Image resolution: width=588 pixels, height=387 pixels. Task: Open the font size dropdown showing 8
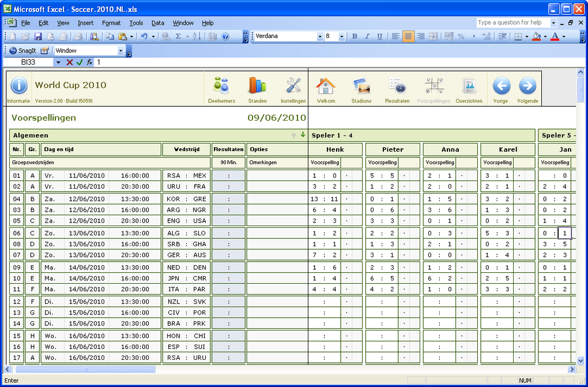[x=342, y=36]
